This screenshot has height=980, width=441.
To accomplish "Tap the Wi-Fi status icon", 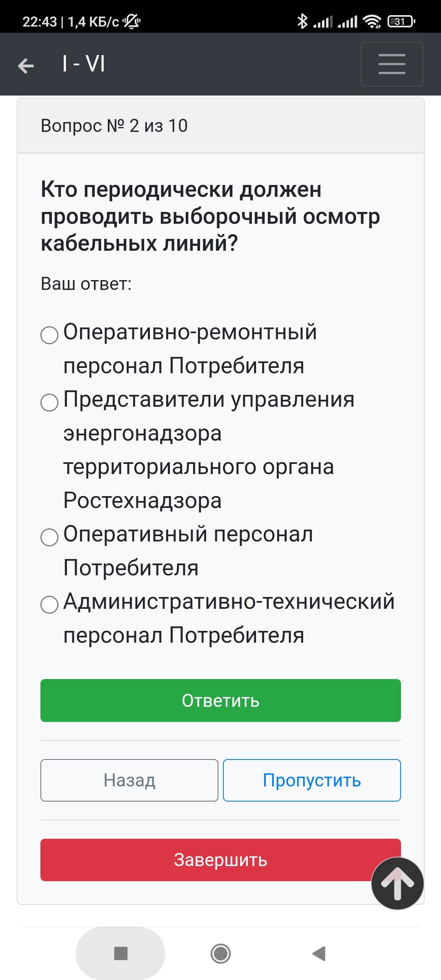I will point(372,21).
